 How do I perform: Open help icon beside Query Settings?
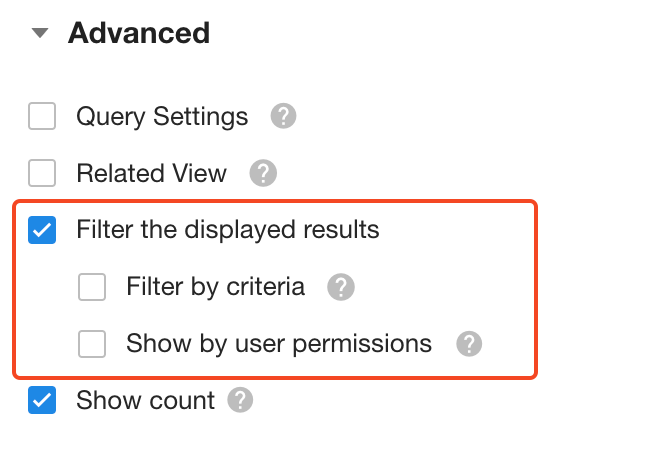pos(283,117)
